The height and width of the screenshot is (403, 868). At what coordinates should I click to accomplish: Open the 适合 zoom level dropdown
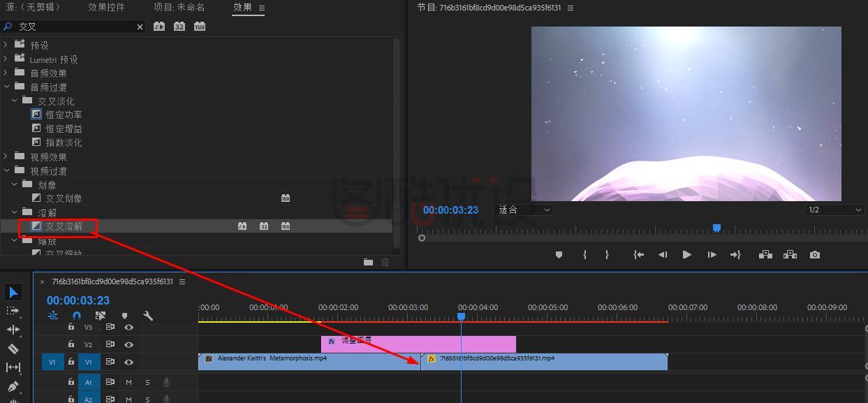[524, 210]
